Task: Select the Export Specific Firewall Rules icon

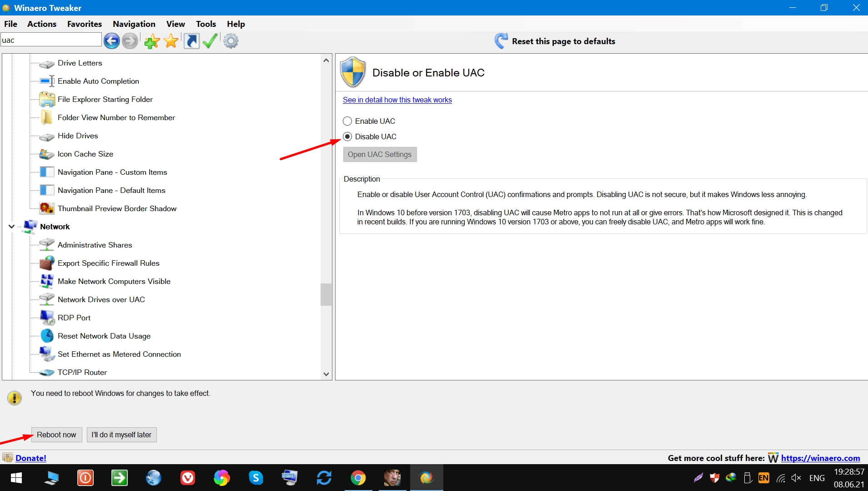Action: [47, 263]
